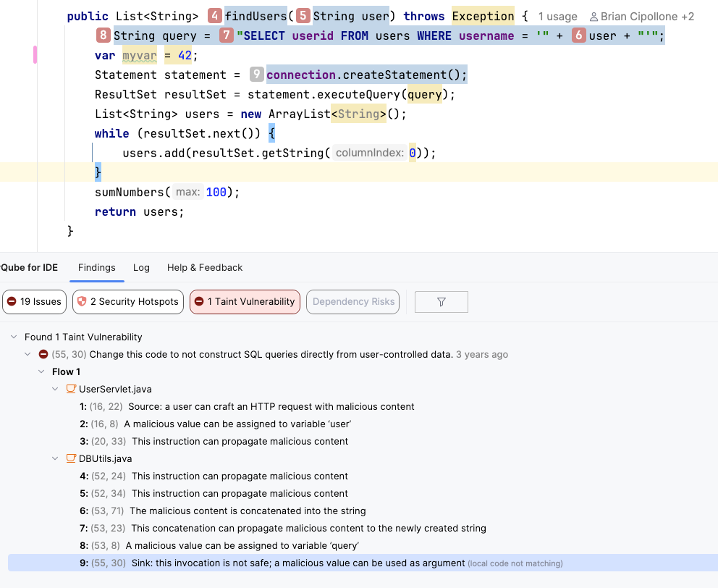Screen dimensions: 718x588
Task: Click flow badge 9 before connection.createStatement
Action: click(x=257, y=75)
